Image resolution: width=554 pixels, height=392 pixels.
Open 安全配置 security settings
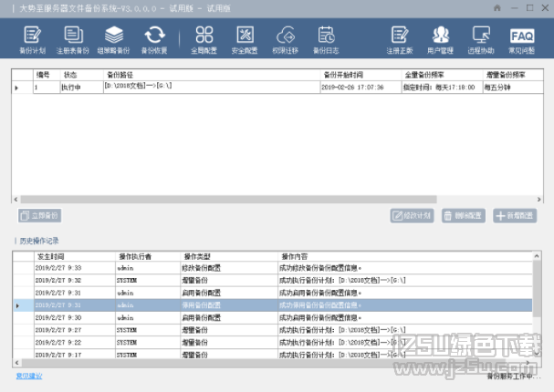245,40
